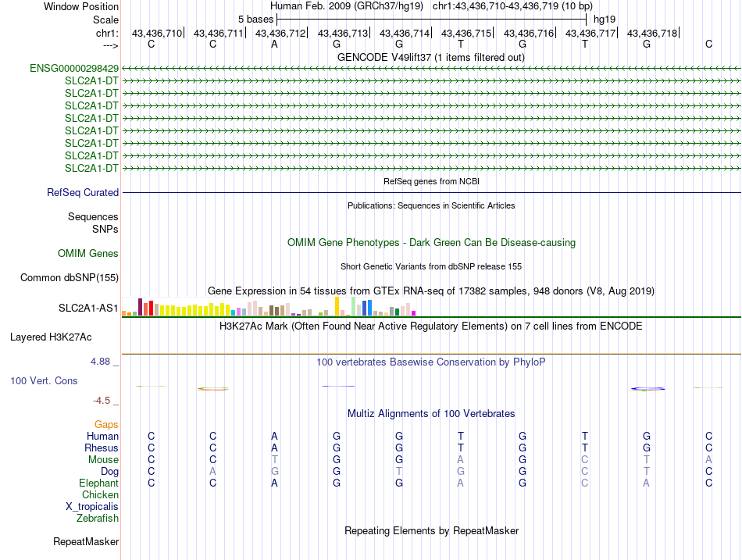Open 100 vertebrates Basewise Conservation by PhyloP title
This screenshot has height=560, width=742.
pyautogui.click(x=431, y=362)
